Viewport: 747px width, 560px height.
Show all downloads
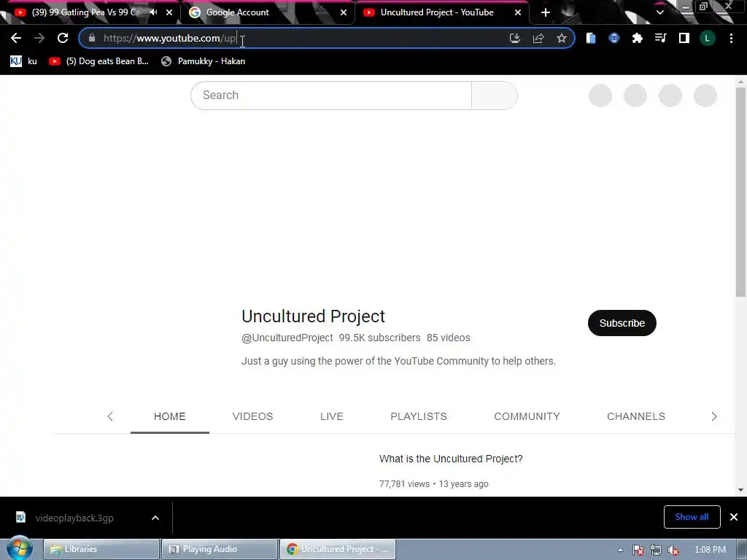692,517
